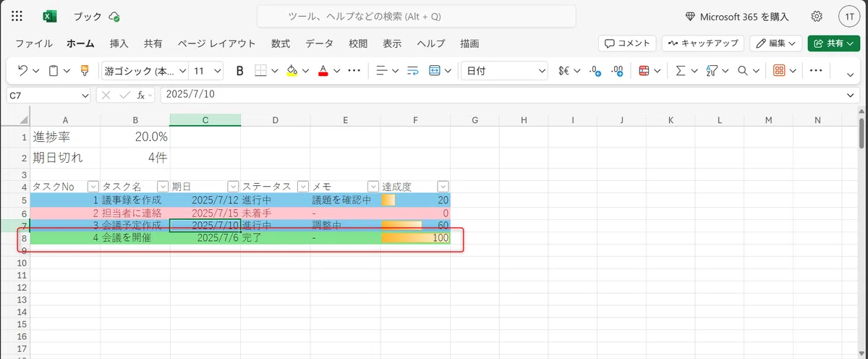Open more font options ellipsis
868x359 pixels.
click(354, 71)
